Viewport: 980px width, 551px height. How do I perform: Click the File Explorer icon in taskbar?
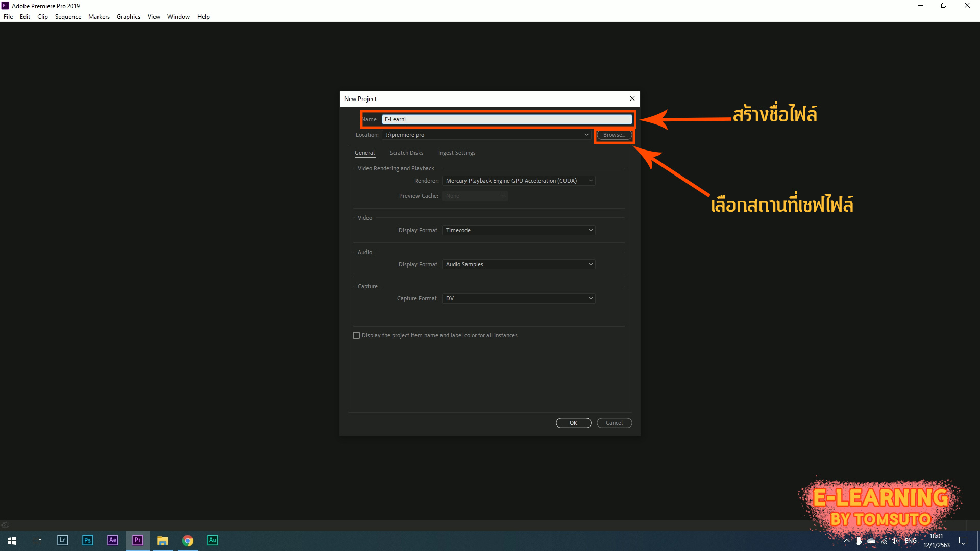(x=162, y=540)
